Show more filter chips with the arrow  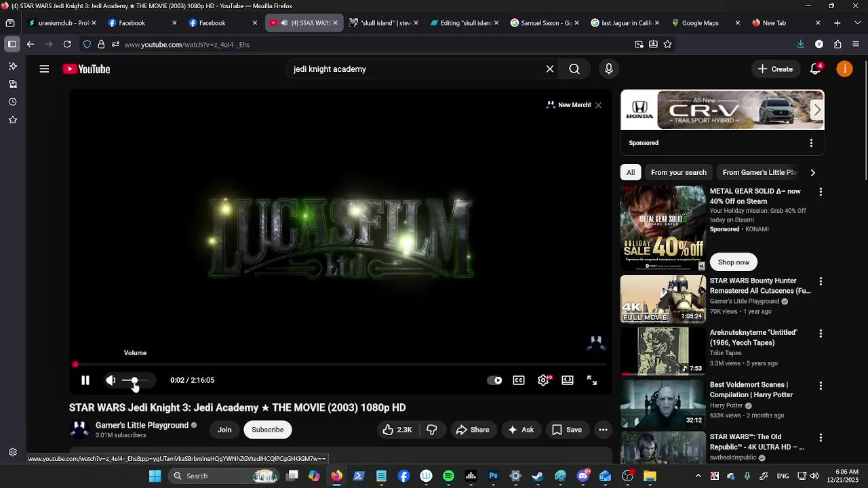(812, 172)
